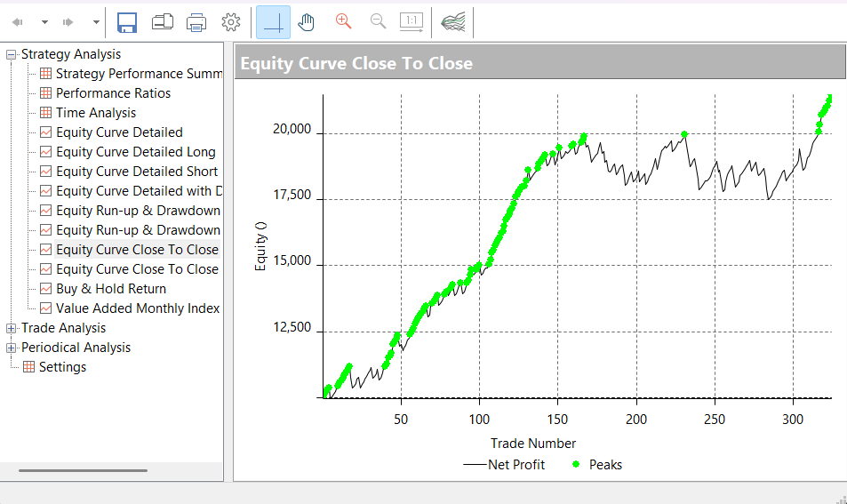The height and width of the screenshot is (504, 847).
Task: Click the Save floppy disk icon
Action: (x=127, y=23)
